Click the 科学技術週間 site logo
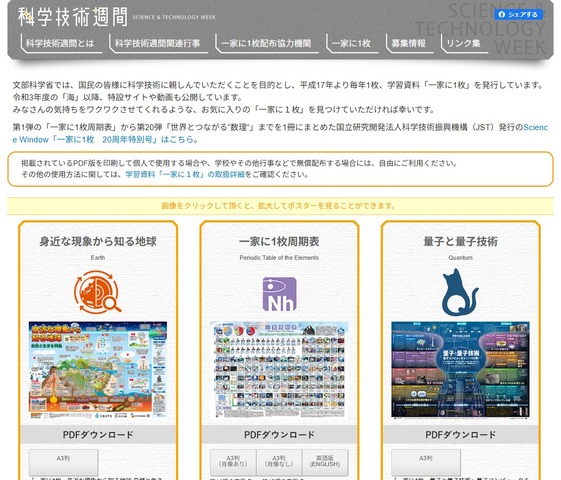 pyautogui.click(x=73, y=17)
